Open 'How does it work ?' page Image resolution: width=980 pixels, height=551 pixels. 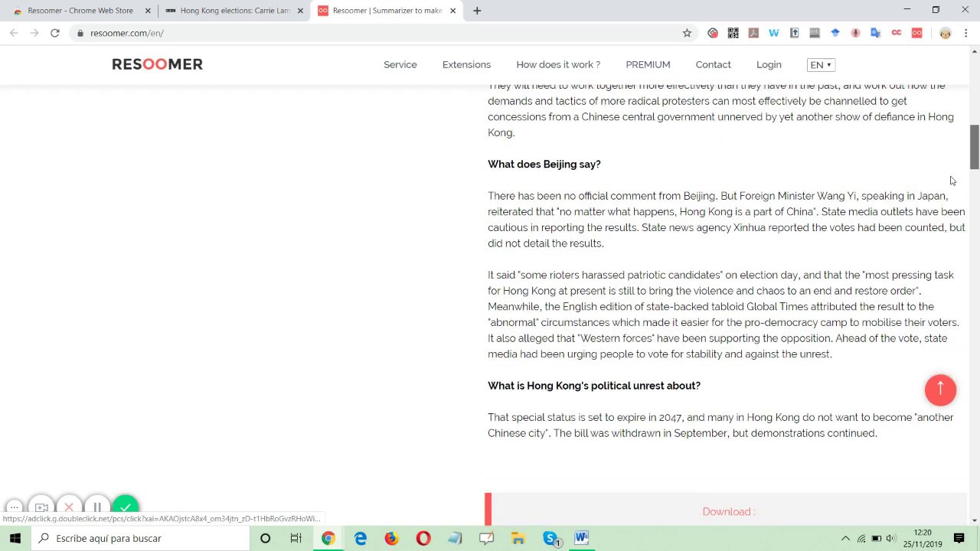point(558,65)
